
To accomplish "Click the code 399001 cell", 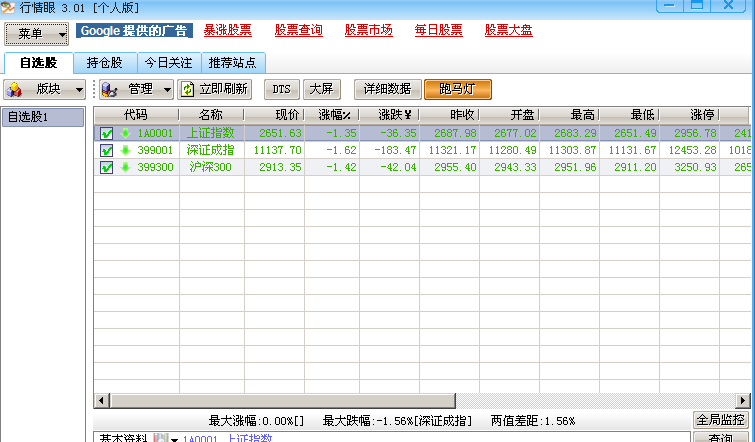I will pos(155,151).
